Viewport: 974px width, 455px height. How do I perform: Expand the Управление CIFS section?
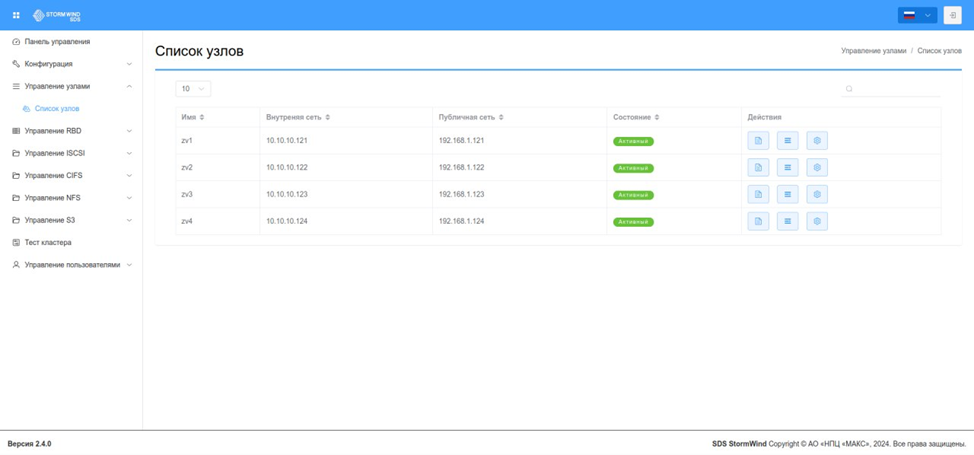pos(71,175)
